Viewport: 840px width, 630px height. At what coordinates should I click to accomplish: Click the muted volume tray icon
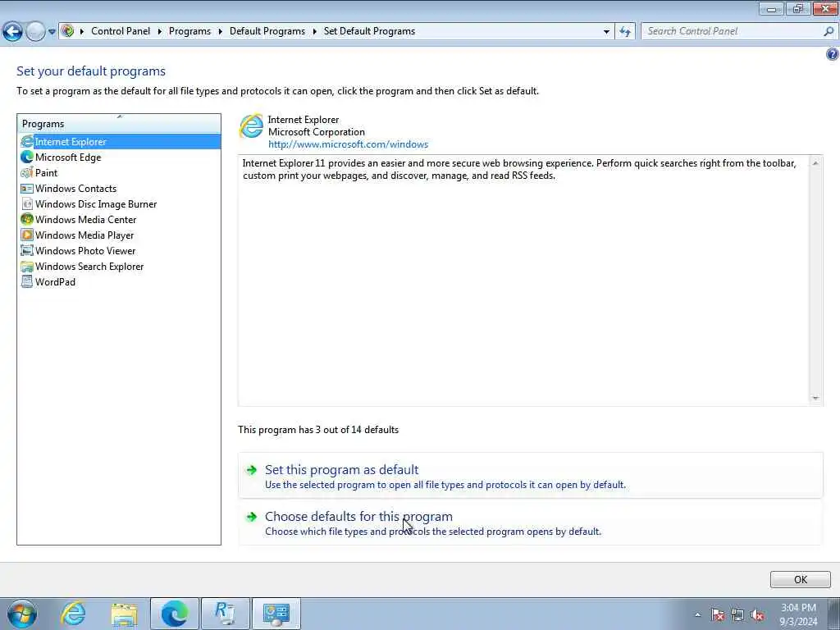[x=757, y=614]
